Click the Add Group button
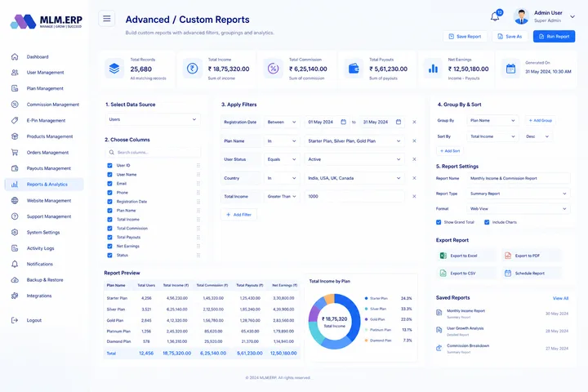 point(541,120)
